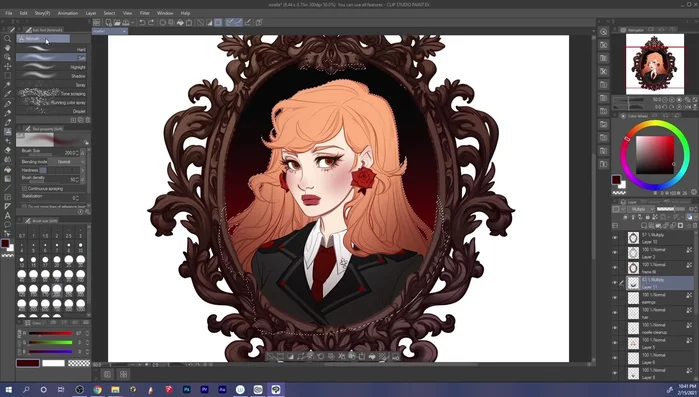Screen dimensions: 699x397
Task: Select the Zoom magnifier tool
Action: (x=8, y=39)
